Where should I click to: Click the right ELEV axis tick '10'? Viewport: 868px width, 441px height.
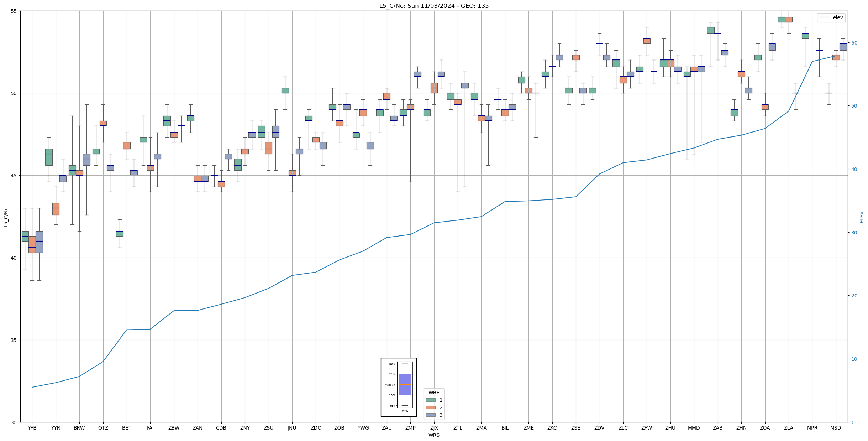[x=854, y=359]
